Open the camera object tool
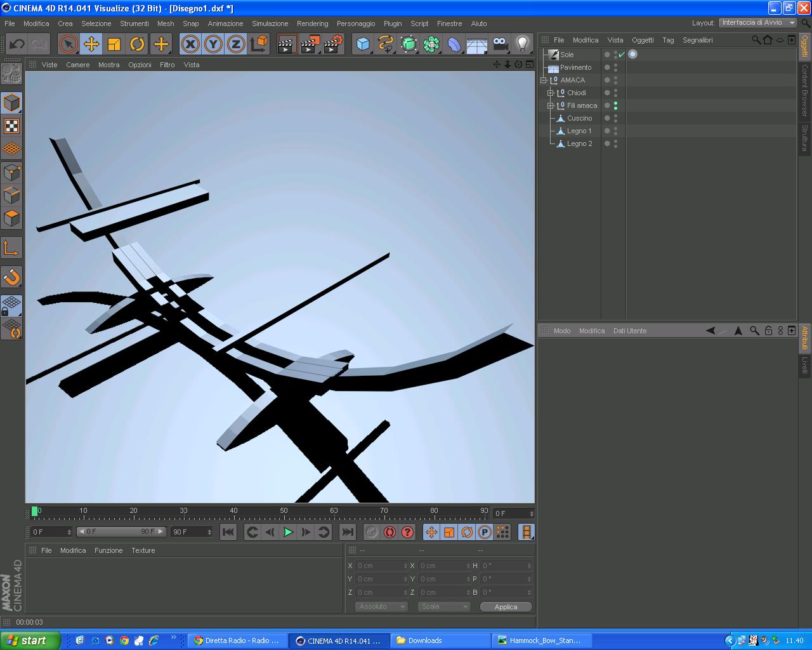Image resolution: width=812 pixels, height=650 pixels. click(500, 44)
